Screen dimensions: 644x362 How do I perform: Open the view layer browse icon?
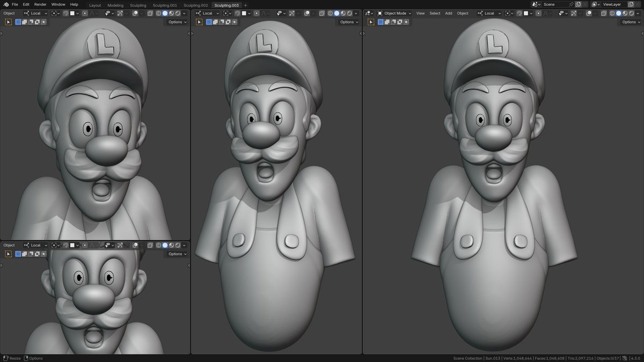pos(596,4)
